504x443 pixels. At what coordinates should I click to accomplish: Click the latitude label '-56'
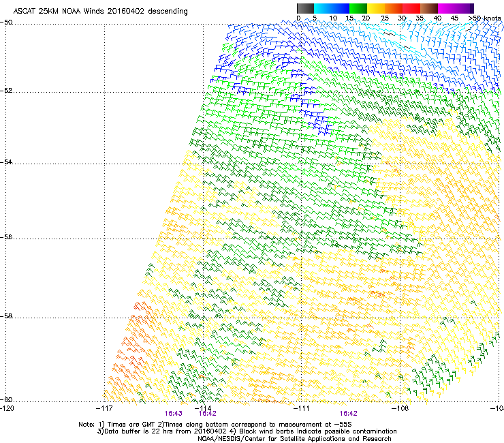6,236
